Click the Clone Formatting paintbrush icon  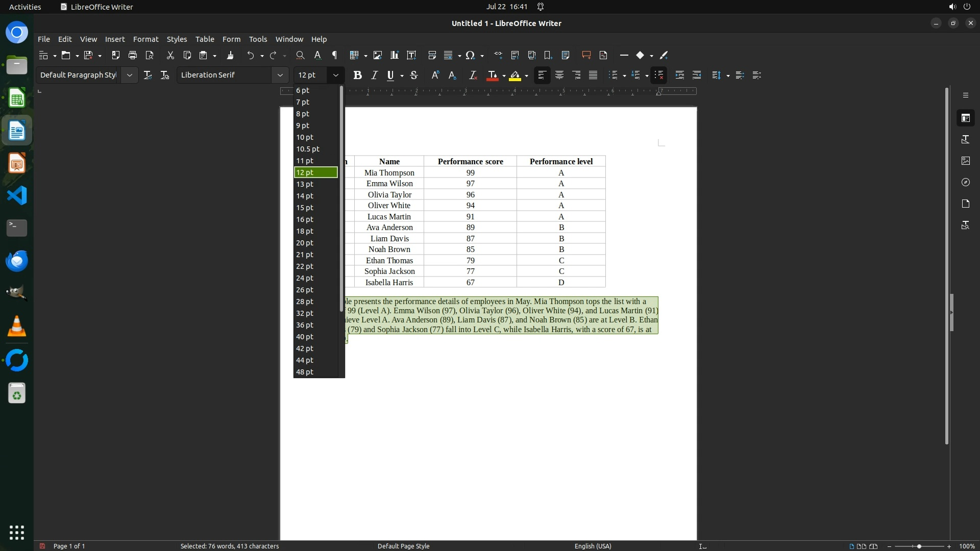pos(230,55)
